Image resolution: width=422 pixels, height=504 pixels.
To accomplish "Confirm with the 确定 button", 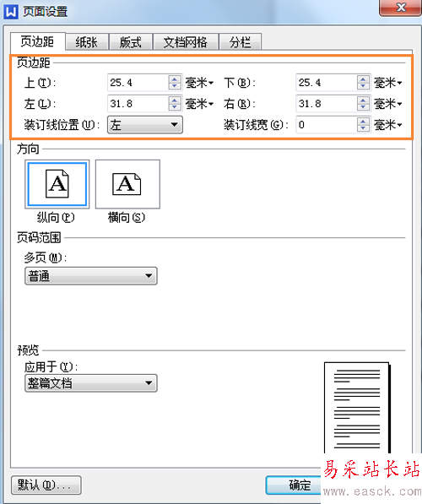I will [x=294, y=485].
